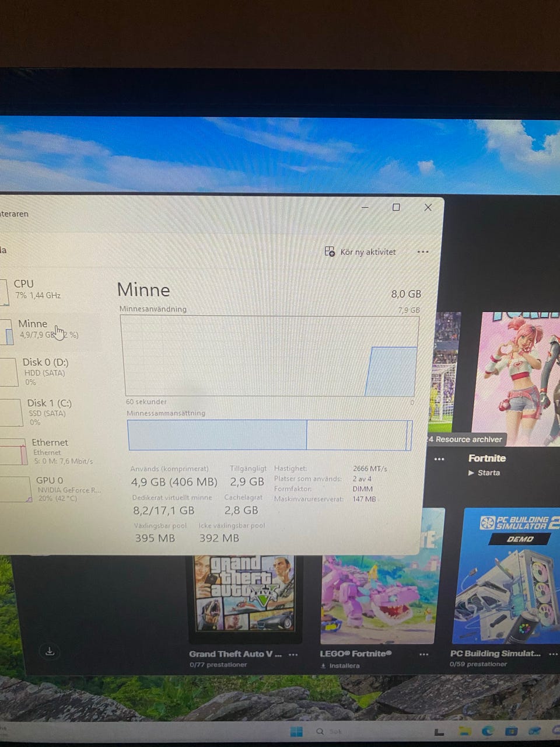The width and height of the screenshot is (560, 747).
Task: Click the Disk 1 mini graph thumbnail
Action: tap(10, 413)
